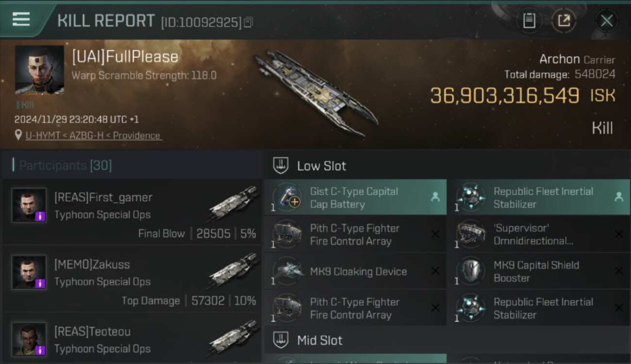Click the clipboard report icon
631x364 pixels.
529,21
